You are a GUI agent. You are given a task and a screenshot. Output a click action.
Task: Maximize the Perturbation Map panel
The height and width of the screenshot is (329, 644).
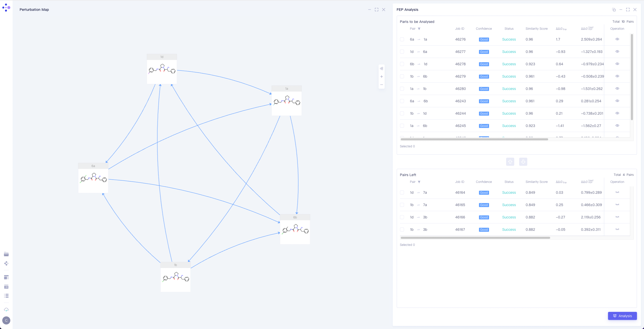point(377,10)
